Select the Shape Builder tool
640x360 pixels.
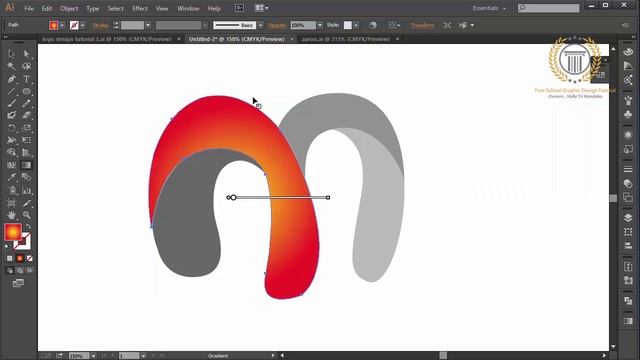(11, 152)
